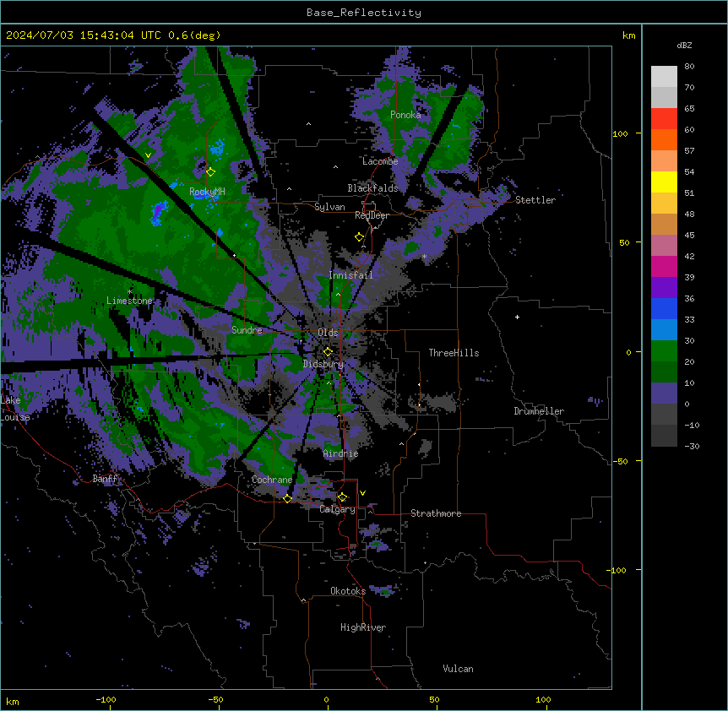Pick the blue 36 dBZ legend swatch
The width and height of the screenshot is (728, 711).
coord(664,308)
